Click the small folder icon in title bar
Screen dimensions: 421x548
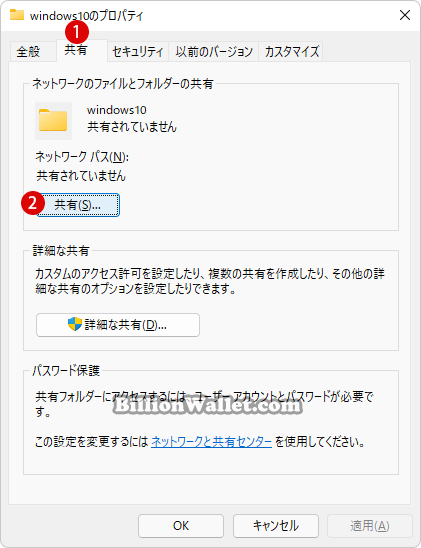click(x=17, y=15)
